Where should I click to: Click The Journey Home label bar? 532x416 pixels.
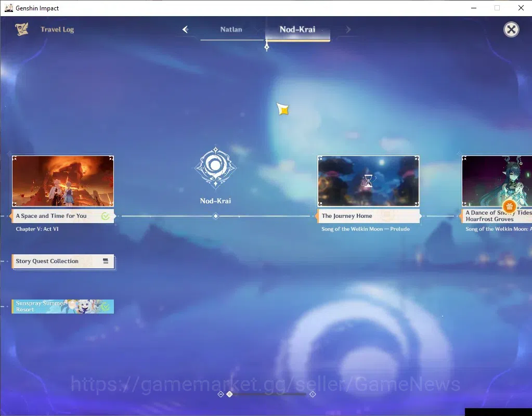(x=369, y=216)
